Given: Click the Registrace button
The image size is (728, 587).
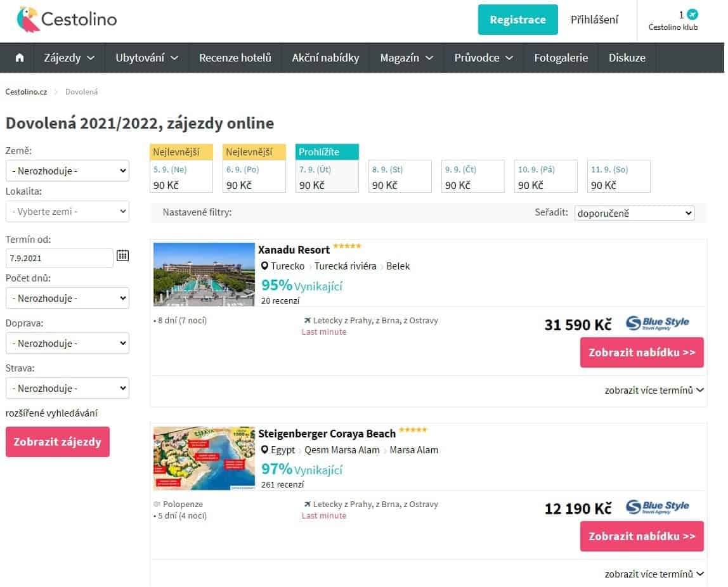Looking at the screenshot, I should point(517,20).
